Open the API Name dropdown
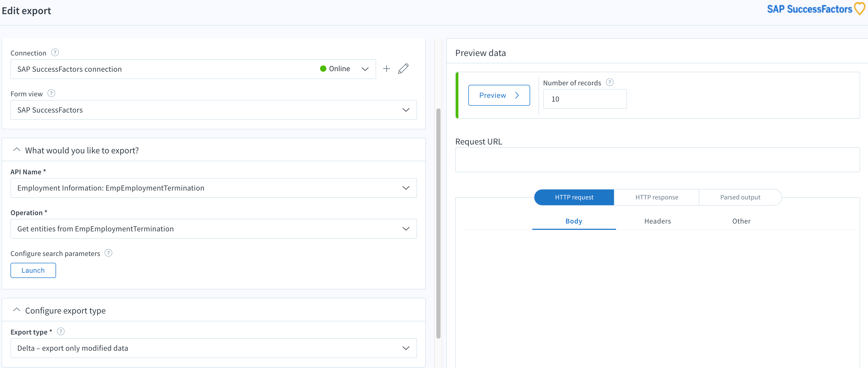The height and width of the screenshot is (368, 868). click(x=214, y=188)
